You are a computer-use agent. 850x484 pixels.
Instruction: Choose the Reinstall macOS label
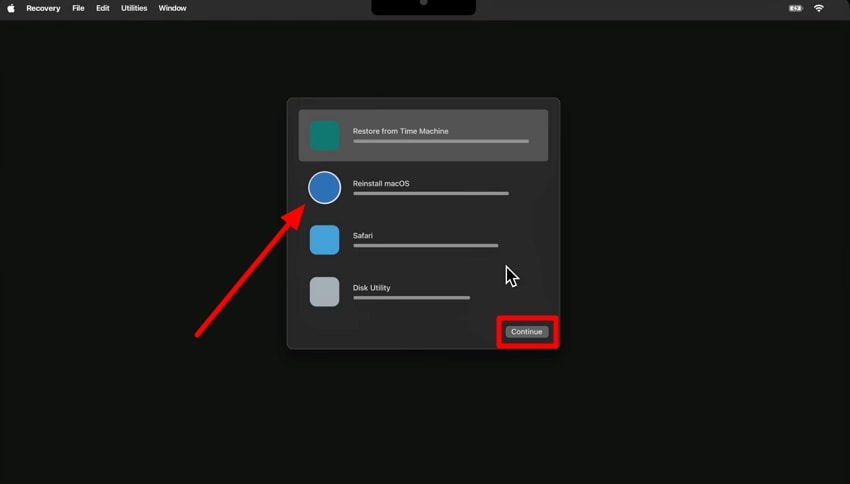[381, 183]
